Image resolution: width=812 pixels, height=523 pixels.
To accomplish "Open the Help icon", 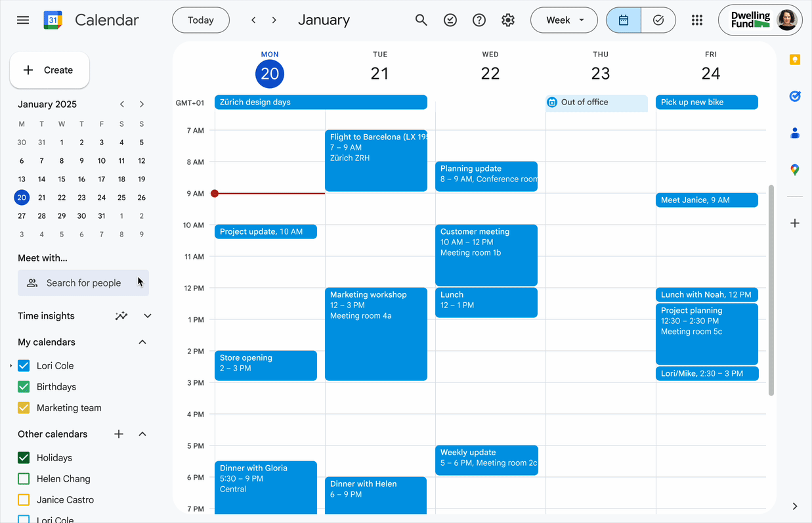I will pos(479,20).
